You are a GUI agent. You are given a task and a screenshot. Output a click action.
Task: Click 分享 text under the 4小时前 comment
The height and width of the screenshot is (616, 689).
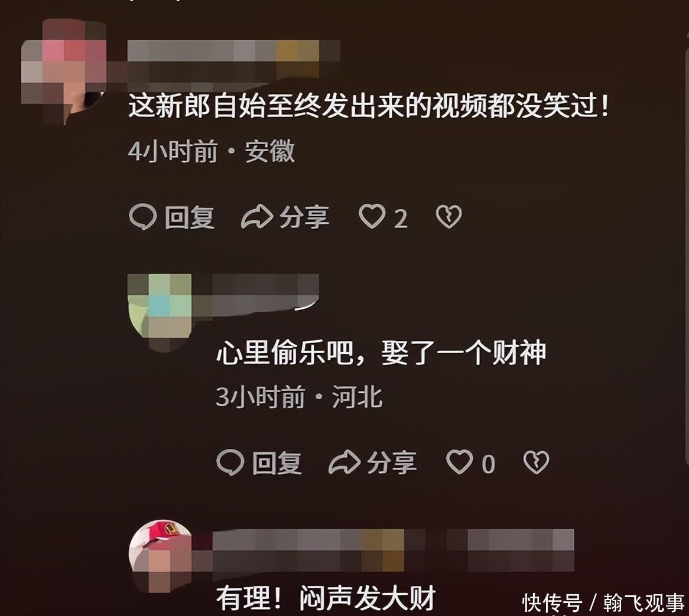point(304,217)
